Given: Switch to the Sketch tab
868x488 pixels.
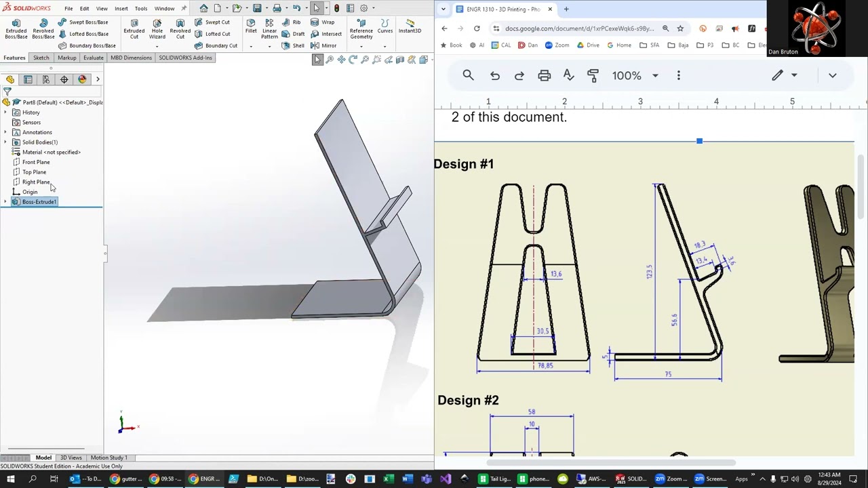Looking at the screenshot, I should [x=41, y=58].
